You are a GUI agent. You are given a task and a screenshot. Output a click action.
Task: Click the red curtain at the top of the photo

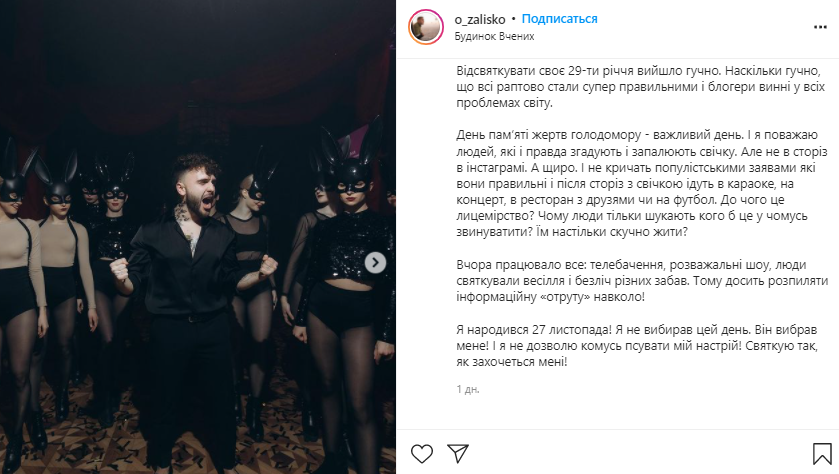[x=198, y=64]
